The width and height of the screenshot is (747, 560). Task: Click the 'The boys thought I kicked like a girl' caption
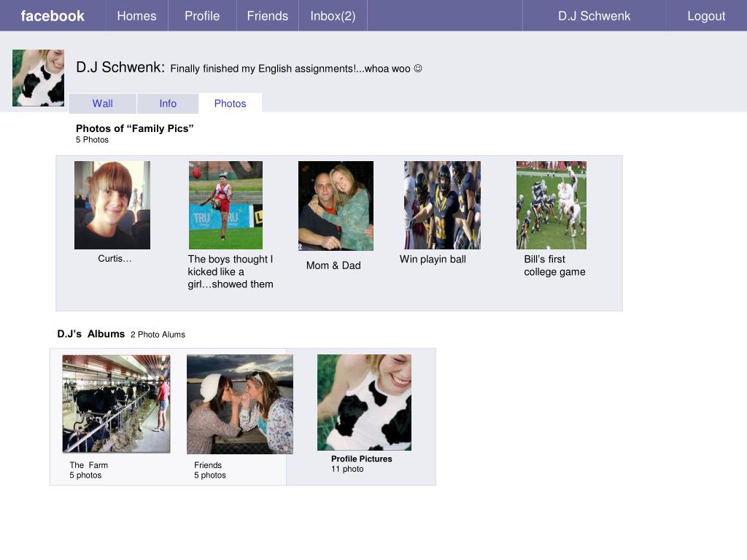pyautogui.click(x=231, y=271)
